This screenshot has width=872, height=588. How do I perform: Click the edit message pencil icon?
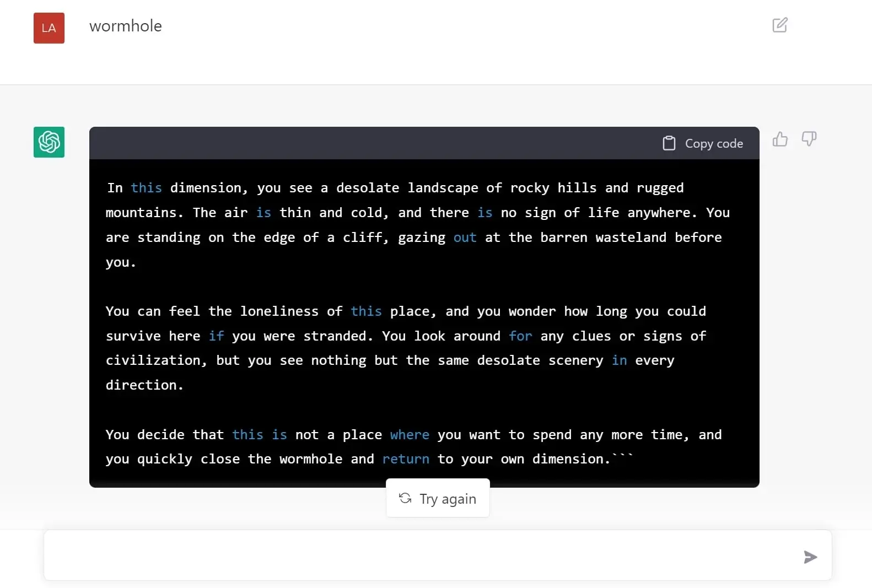pyautogui.click(x=780, y=25)
